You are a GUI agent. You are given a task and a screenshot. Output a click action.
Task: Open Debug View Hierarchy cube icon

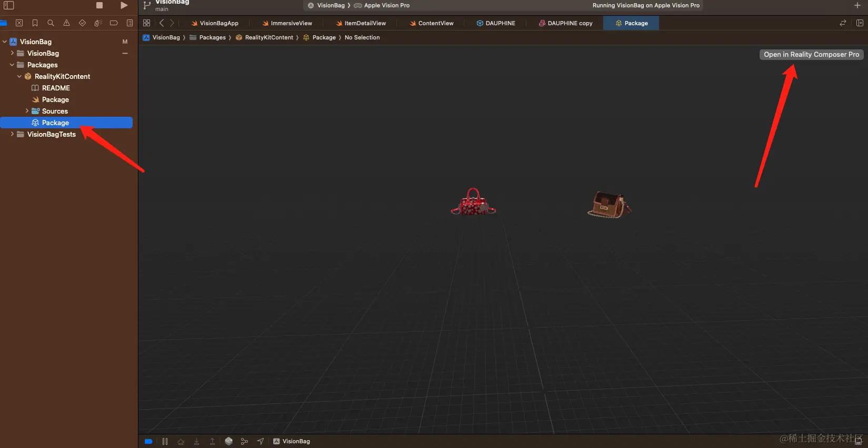(x=228, y=441)
